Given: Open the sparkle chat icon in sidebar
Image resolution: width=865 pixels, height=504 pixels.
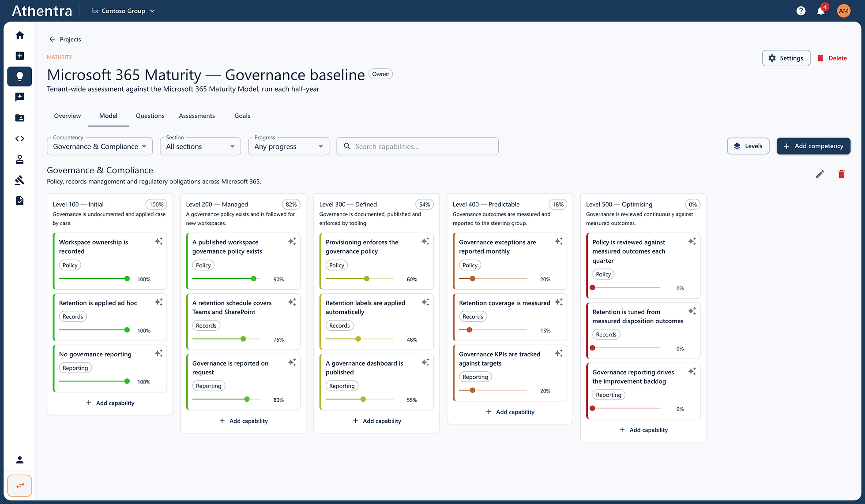Looking at the screenshot, I should [20, 97].
